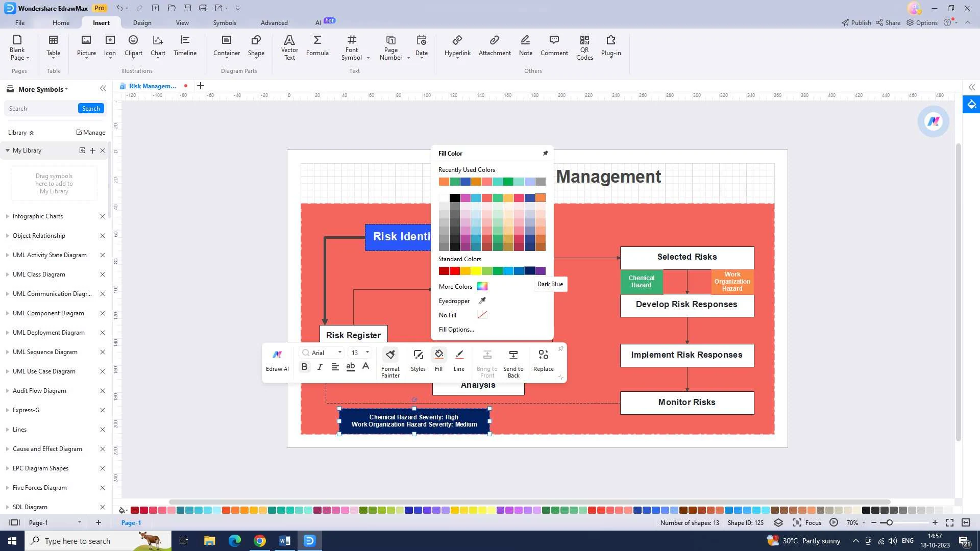Click the Vector Text tool
Screen dimensions: 980x551
(x=289, y=47)
